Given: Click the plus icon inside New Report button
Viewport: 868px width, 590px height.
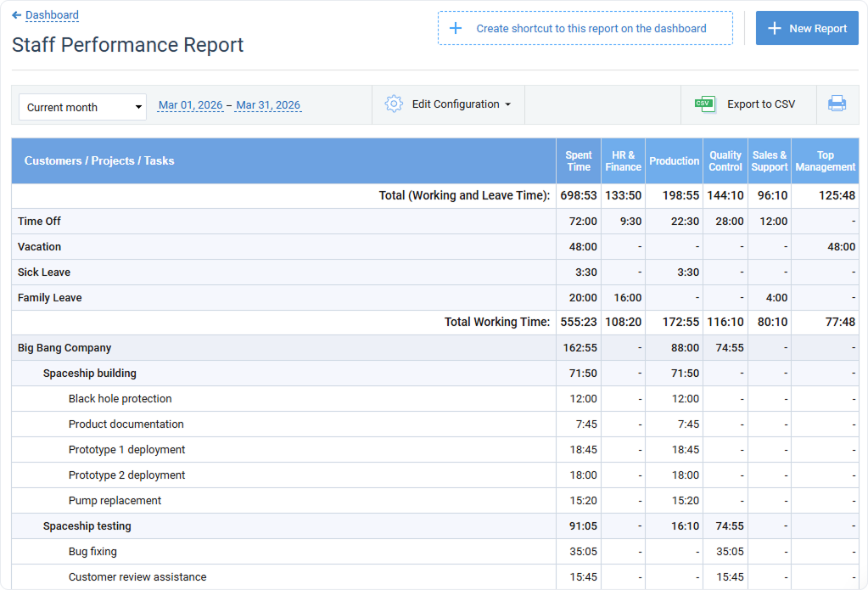Looking at the screenshot, I should point(774,28).
